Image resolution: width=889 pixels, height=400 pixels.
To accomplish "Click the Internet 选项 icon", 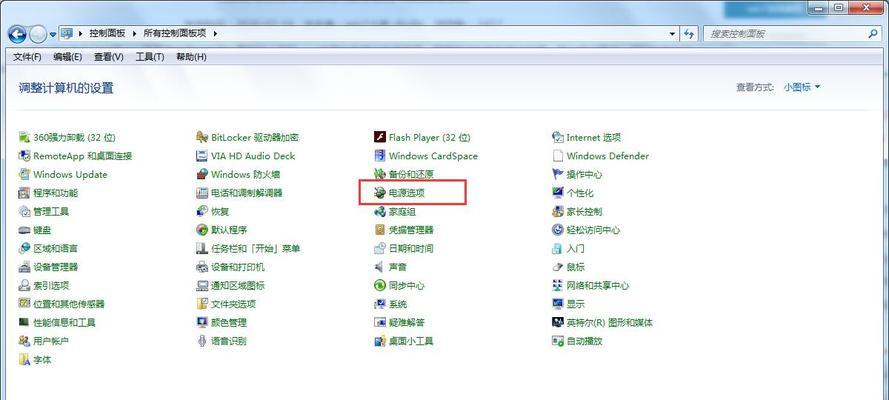I will pyautogui.click(x=557, y=137).
